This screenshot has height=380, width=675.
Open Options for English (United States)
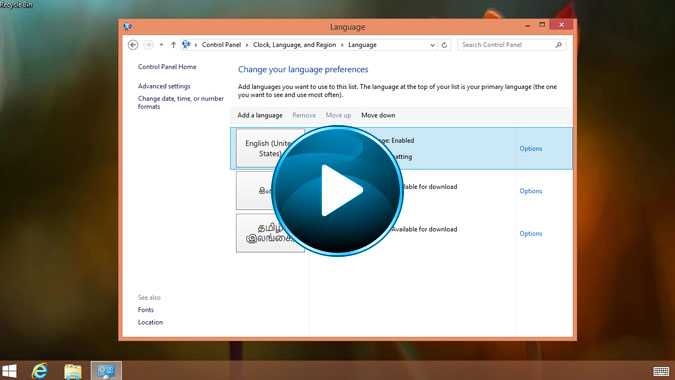point(531,148)
